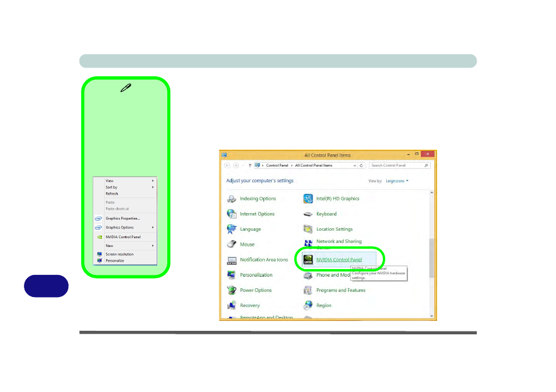556x392 pixels.
Task: Click the Search Control Panel field
Action: click(x=400, y=165)
